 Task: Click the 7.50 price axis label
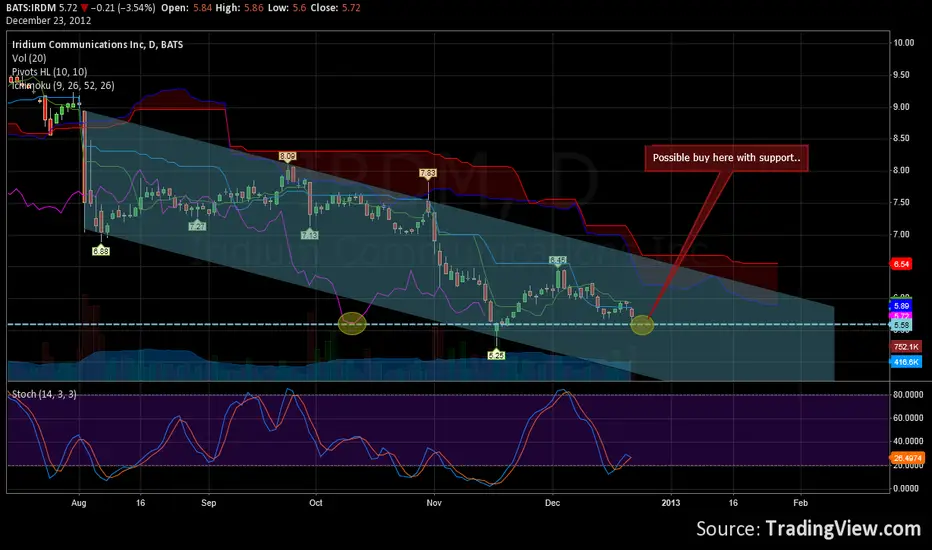(902, 203)
